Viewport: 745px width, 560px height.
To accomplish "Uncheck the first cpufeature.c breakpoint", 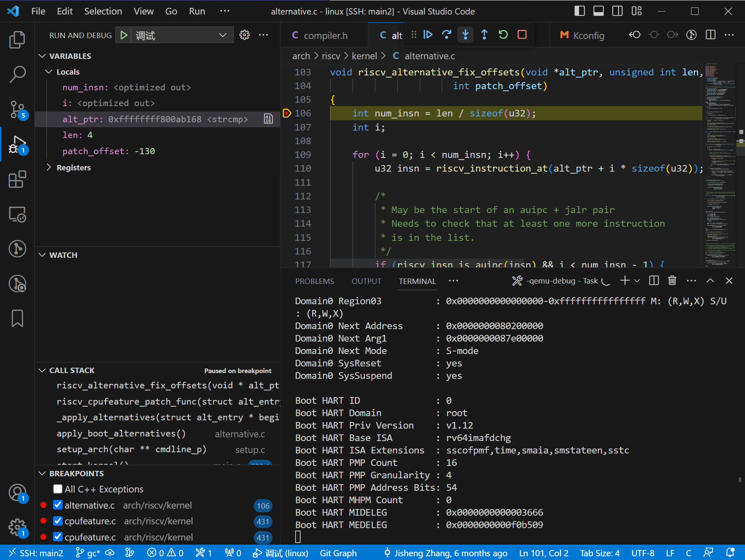I will (58, 521).
